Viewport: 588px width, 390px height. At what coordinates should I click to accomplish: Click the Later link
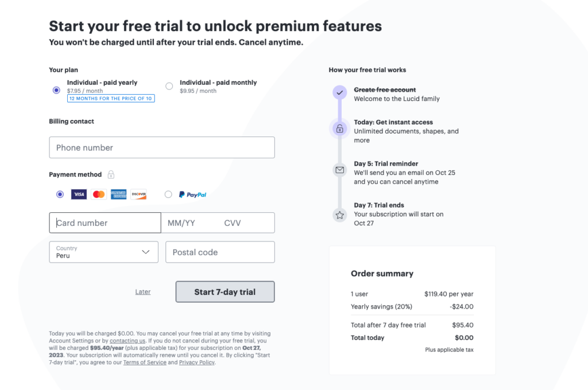[142, 291]
